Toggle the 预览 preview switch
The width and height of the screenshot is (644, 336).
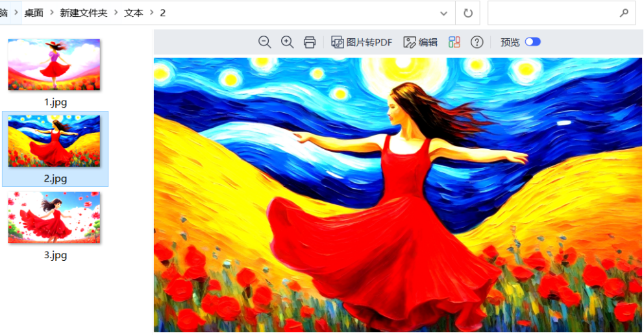coord(533,42)
